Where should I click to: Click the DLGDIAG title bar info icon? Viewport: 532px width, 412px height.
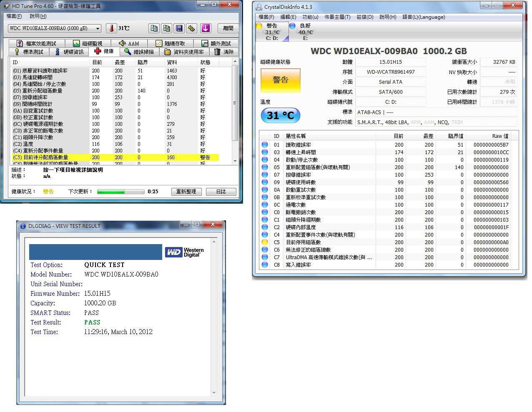click(23, 226)
